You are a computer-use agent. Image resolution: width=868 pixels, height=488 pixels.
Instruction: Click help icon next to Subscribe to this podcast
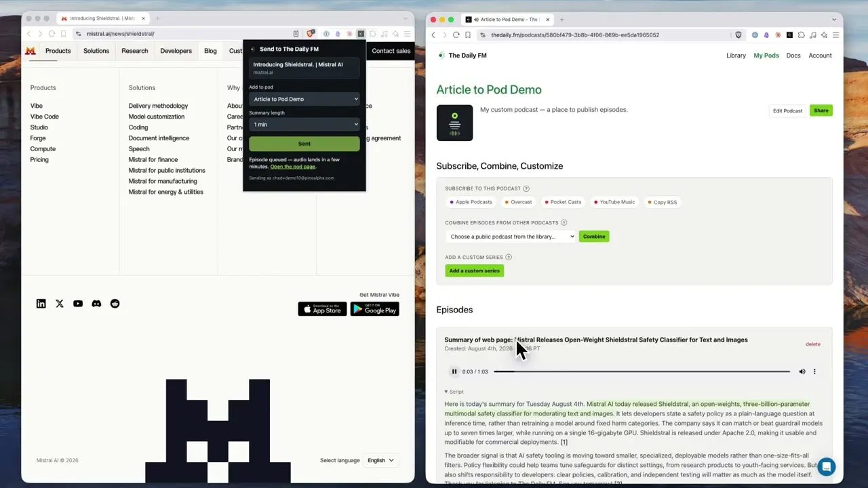tap(526, 188)
